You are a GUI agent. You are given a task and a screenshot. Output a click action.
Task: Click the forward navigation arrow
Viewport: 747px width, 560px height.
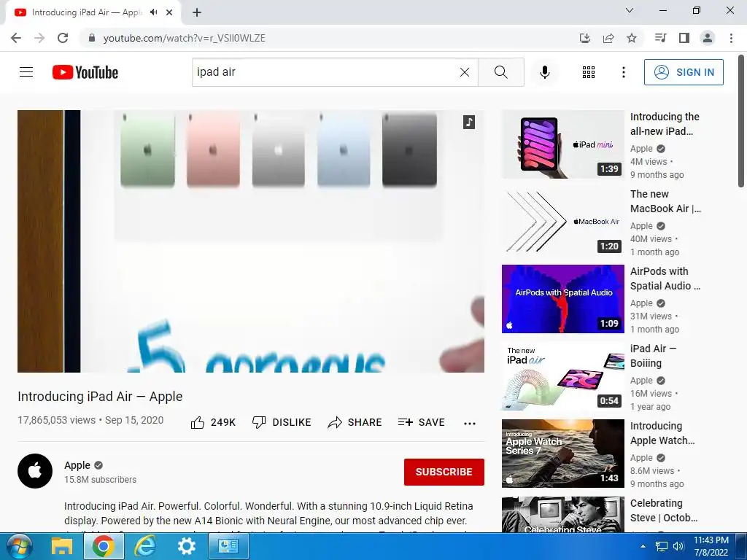[39, 38]
